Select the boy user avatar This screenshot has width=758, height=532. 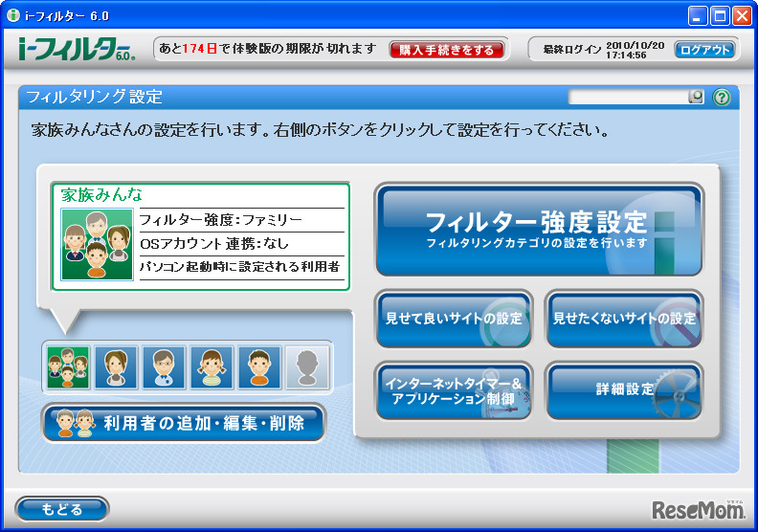(259, 367)
